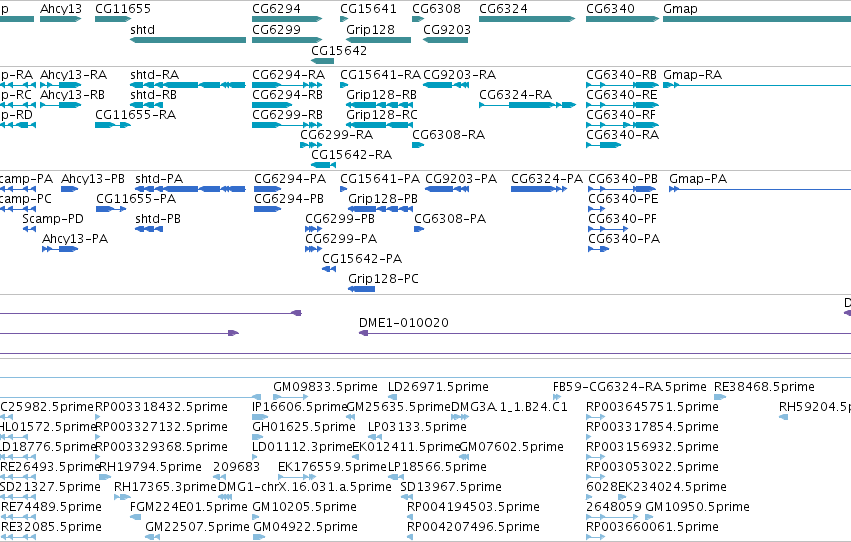Select the CG6299 gene label
This screenshot has height=542, width=851.
coord(276,30)
